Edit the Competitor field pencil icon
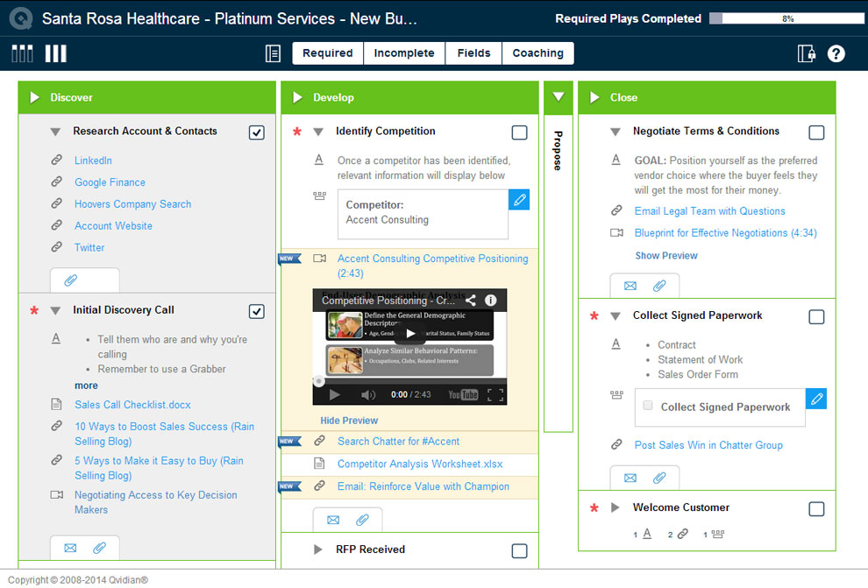868x588 pixels. point(519,200)
